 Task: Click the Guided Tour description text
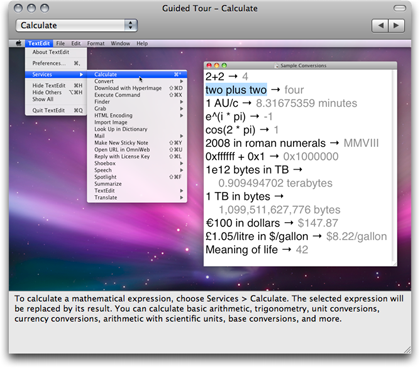[x=209, y=309]
